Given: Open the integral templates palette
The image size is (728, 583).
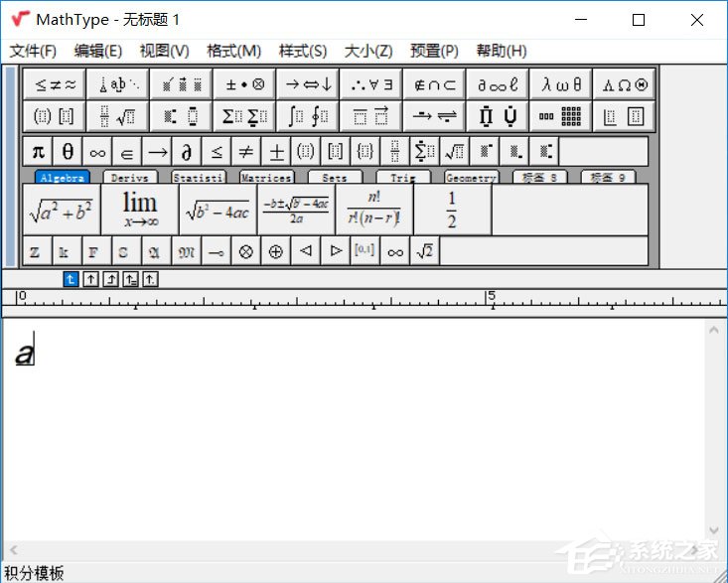Looking at the screenshot, I should pos(307,116).
